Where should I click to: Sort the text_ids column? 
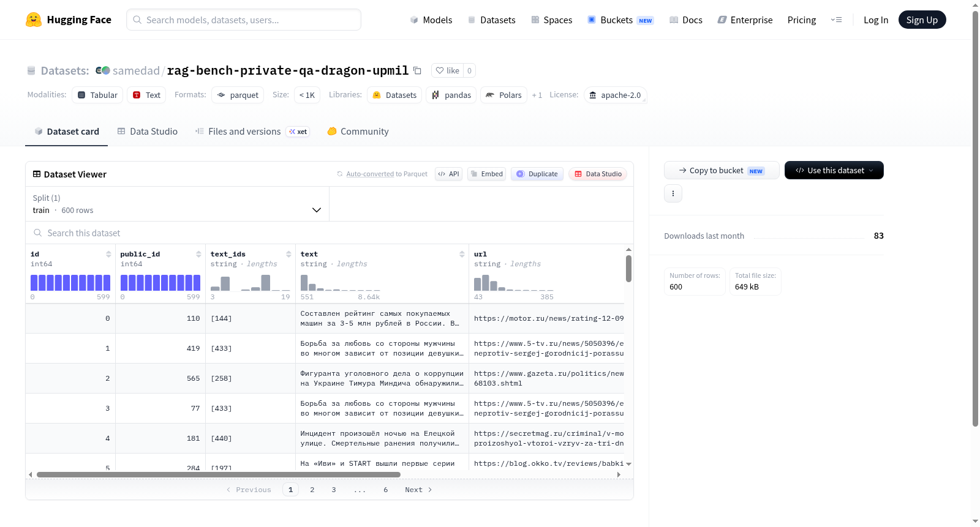(x=288, y=254)
